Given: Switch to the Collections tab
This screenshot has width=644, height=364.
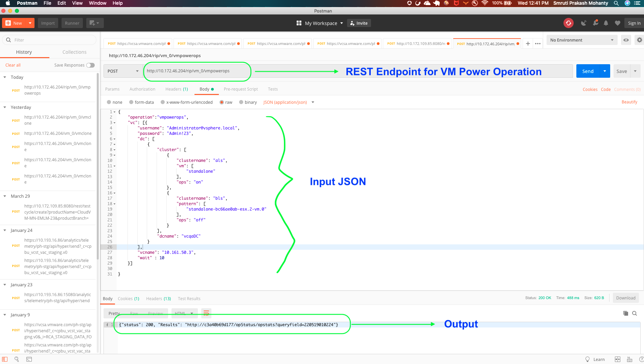Looking at the screenshot, I should click(74, 52).
